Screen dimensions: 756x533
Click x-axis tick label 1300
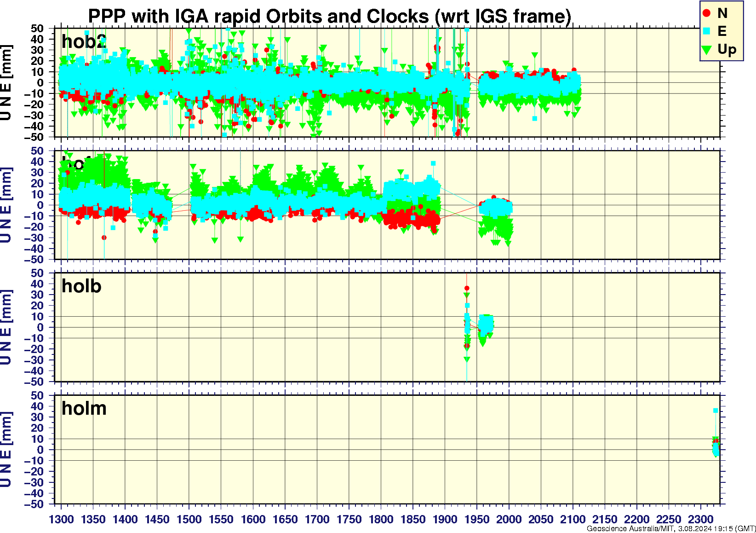pyautogui.click(x=61, y=519)
